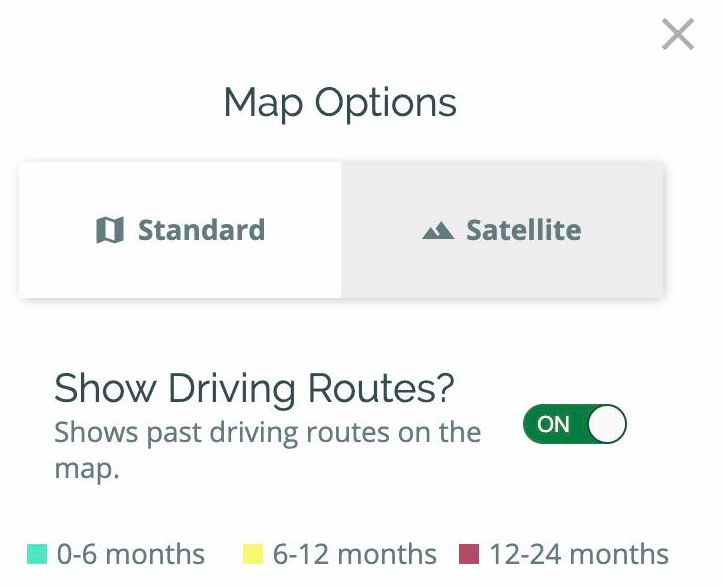Click the "Show Driving Routes?" heading
This screenshot has width=722, height=587.
pyautogui.click(x=254, y=388)
